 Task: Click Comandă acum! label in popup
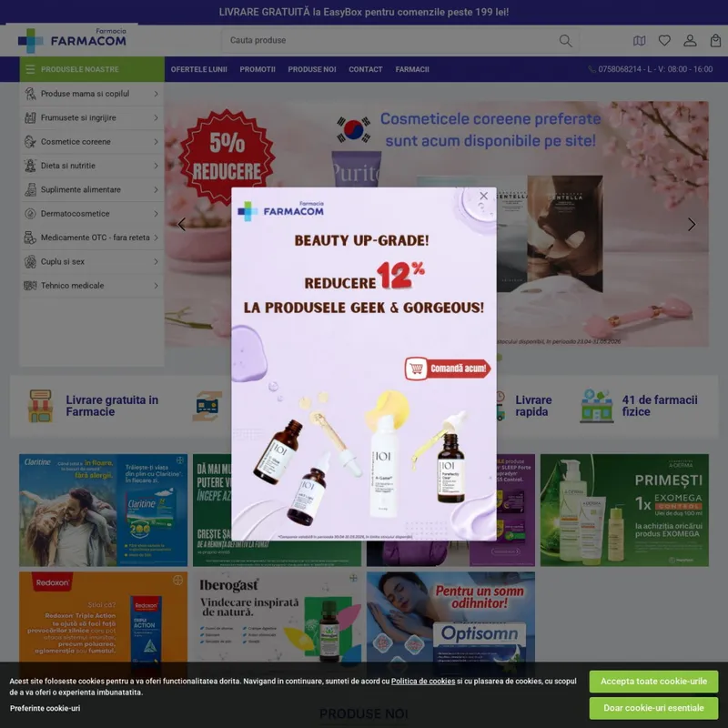458,369
